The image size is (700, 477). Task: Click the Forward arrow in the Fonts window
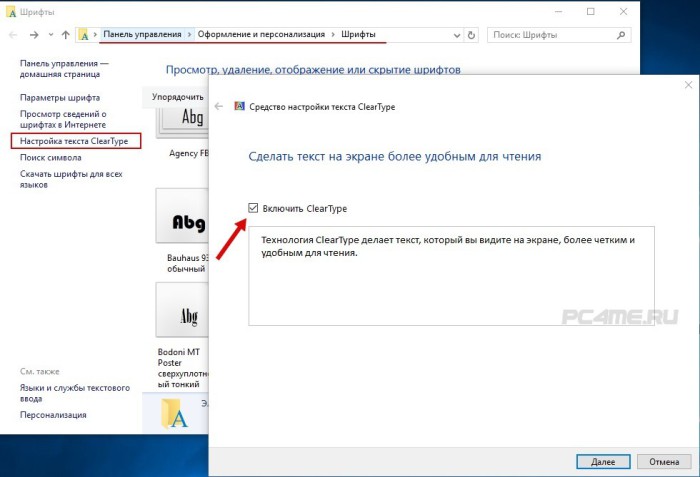34,35
